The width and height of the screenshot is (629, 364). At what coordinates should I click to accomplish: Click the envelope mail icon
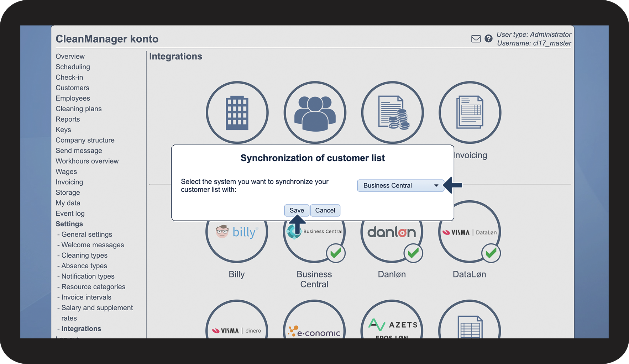(476, 39)
